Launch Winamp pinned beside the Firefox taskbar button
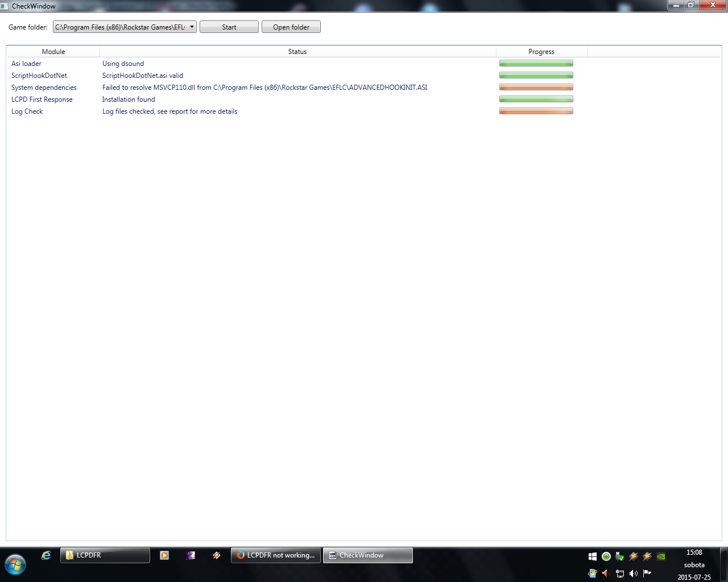This screenshot has height=582, width=728. coord(217,555)
